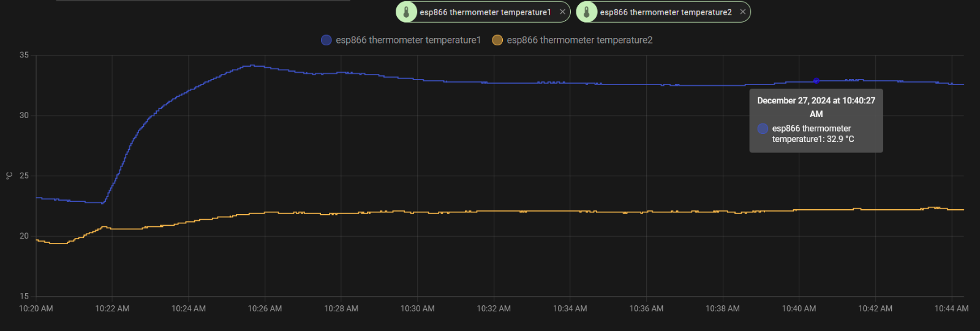This screenshot has width=980, height=331.
Task: Click the 35 y-axis value
Action: 24,55
